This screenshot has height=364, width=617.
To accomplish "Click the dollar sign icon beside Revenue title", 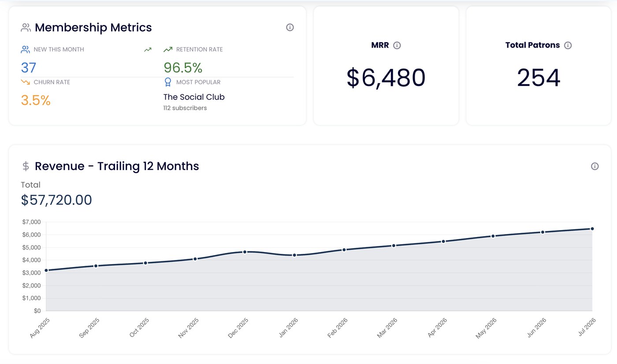I will tap(26, 166).
